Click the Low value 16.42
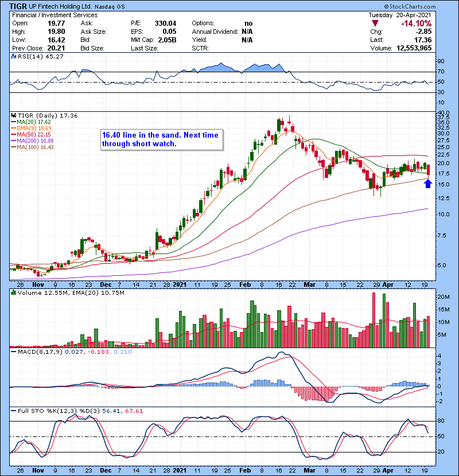This screenshot has width=459, height=476. tap(56, 40)
